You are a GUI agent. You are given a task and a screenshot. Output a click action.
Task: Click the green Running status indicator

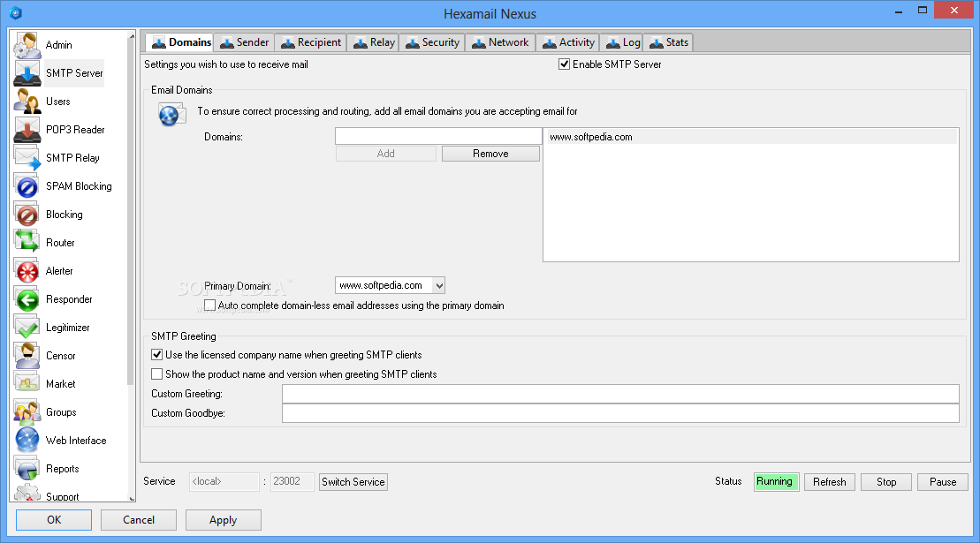pyautogui.click(x=776, y=482)
